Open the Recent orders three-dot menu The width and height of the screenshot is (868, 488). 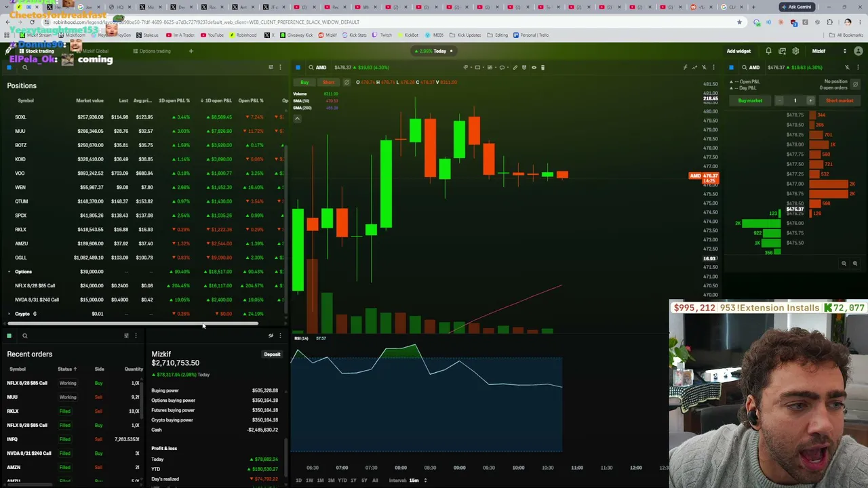coord(136,335)
